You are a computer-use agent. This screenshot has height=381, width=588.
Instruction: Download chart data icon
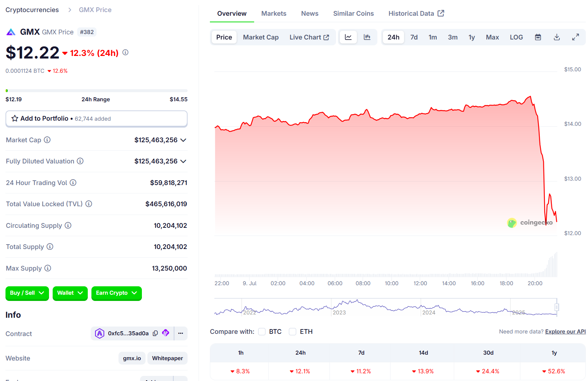[557, 37]
